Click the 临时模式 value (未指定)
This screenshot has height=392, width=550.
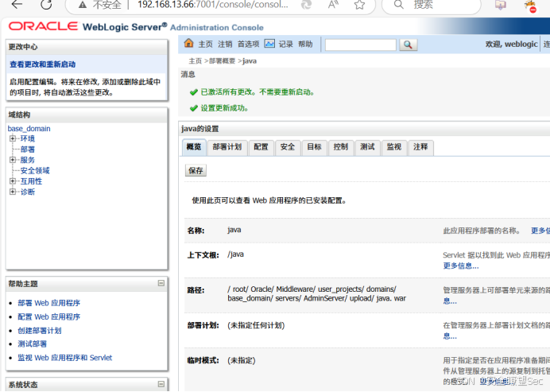242,360
